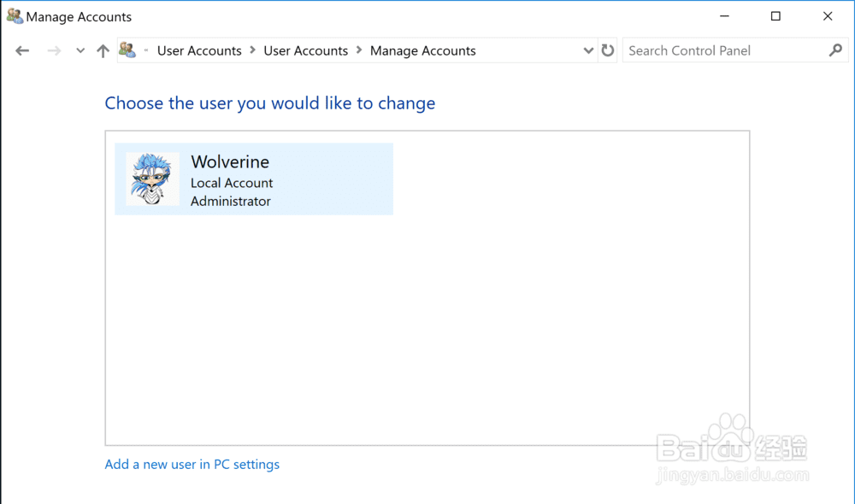Click the Wolverine account name

click(x=230, y=161)
